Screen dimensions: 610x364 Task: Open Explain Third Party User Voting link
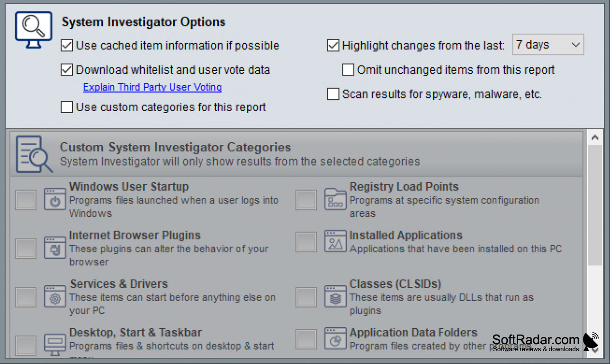point(152,87)
